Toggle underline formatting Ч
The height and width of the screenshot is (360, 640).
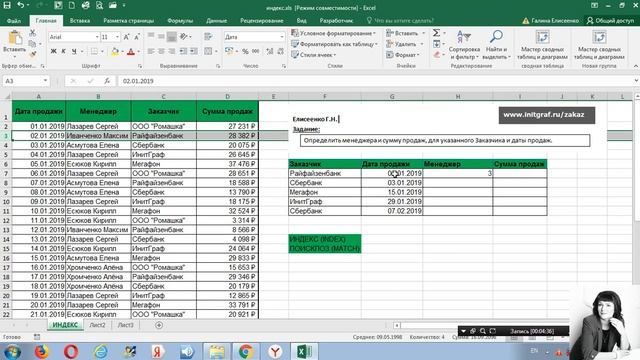[74, 51]
